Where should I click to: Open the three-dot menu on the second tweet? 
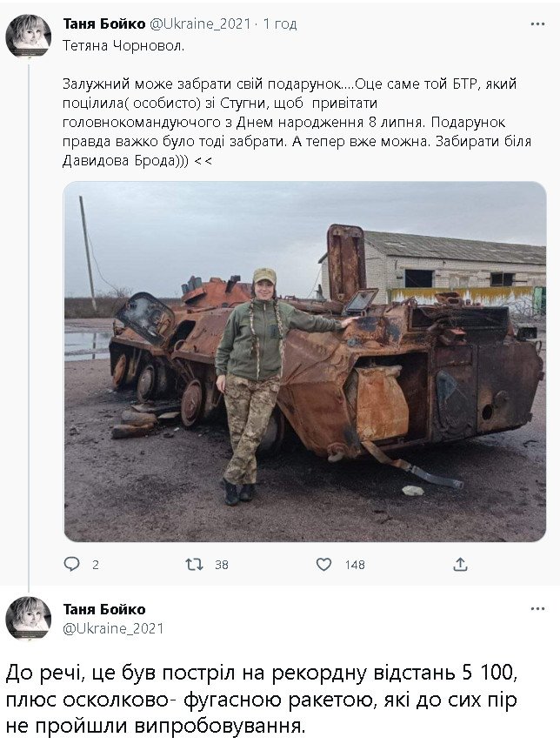[537, 609]
